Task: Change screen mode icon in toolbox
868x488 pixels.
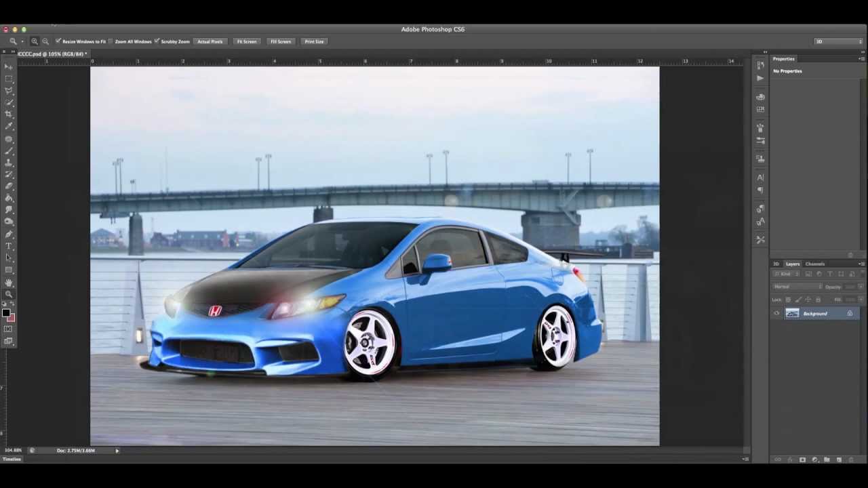Action: tap(8, 341)
